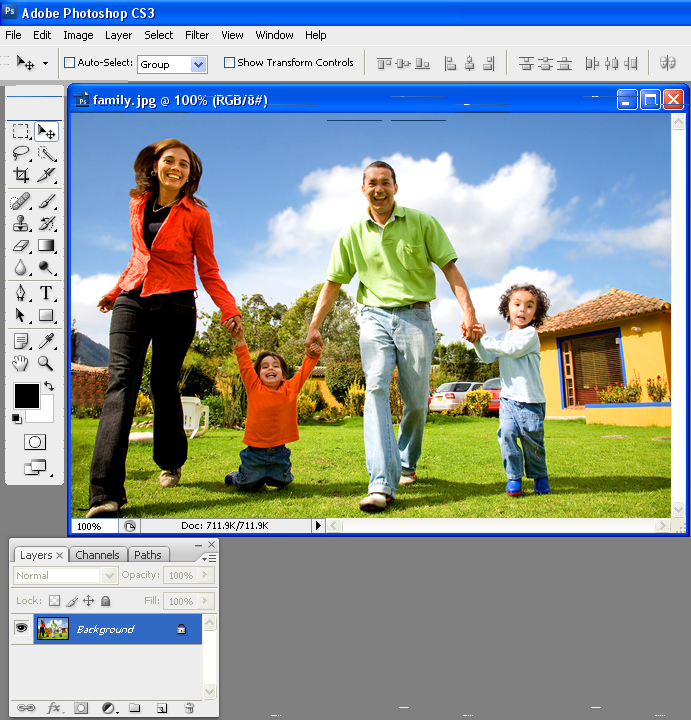Select the Hand tool
The image size is (691, 720).
[x=21, y=363]
